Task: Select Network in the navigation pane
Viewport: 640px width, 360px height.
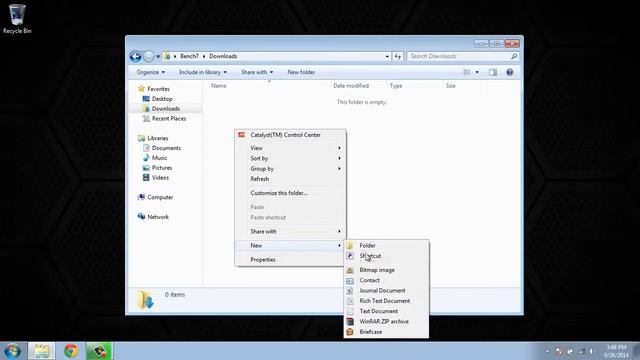Action: tap(153, 217)
